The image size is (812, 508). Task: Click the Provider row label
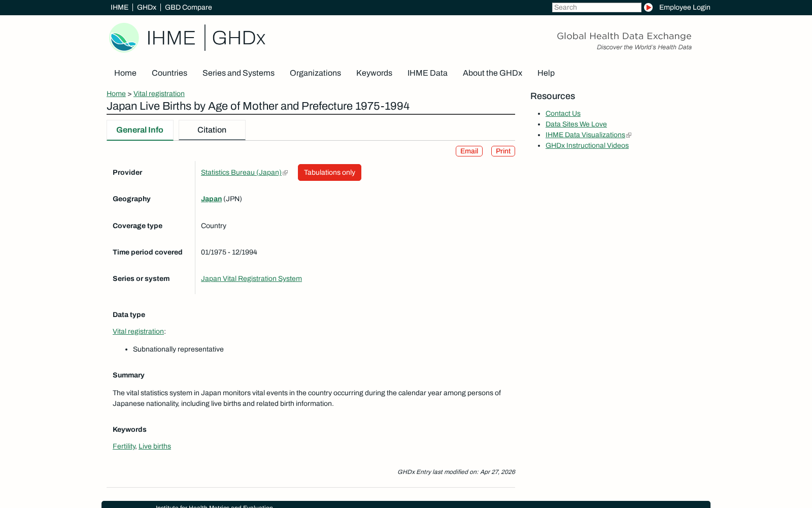(127, 172)
